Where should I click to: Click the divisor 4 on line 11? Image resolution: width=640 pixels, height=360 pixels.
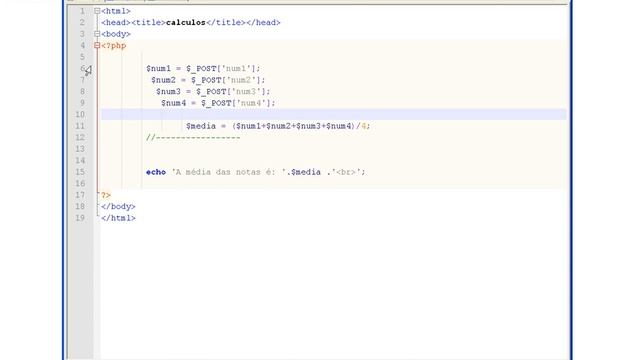point(364,126)
